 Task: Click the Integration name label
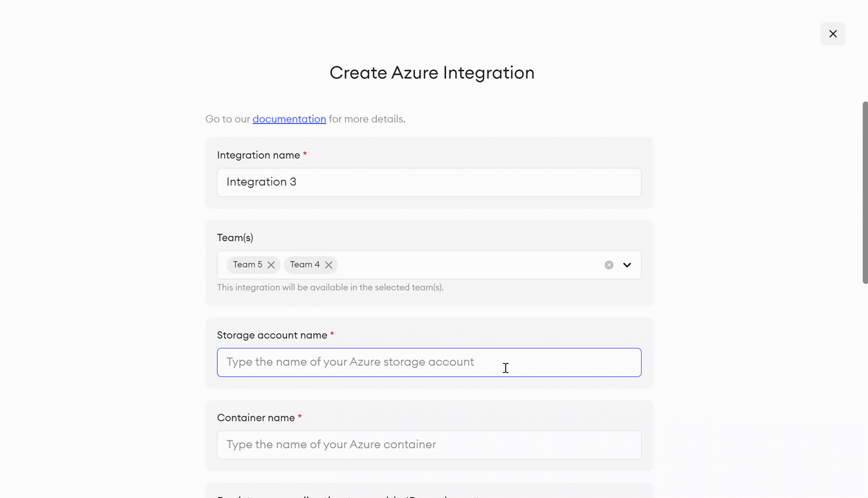pos(259,155)
